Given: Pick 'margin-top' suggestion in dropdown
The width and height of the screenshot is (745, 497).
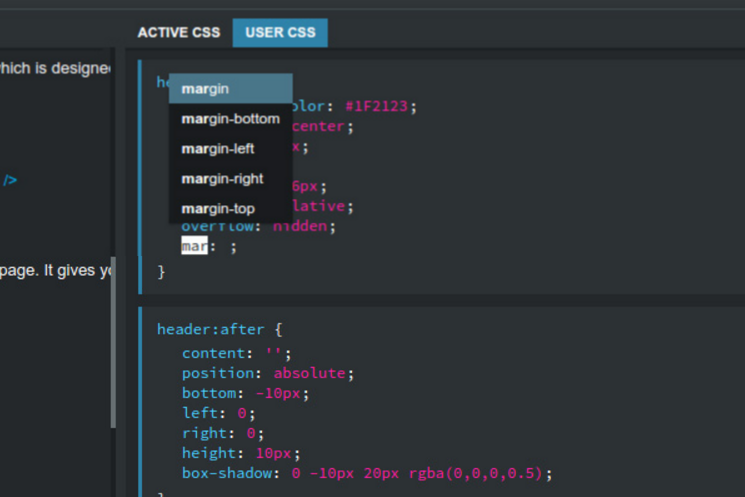Looking at the screenshot, I should tap(230, 209).
